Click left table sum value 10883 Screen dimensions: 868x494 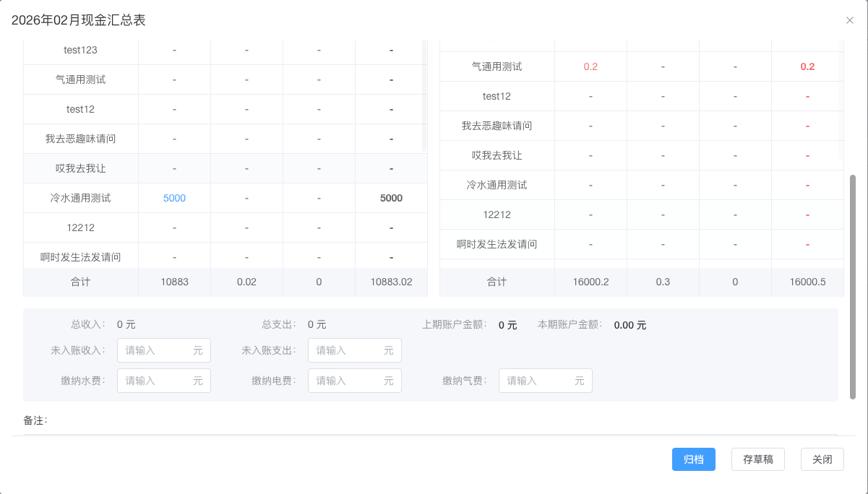pos(174,282)
